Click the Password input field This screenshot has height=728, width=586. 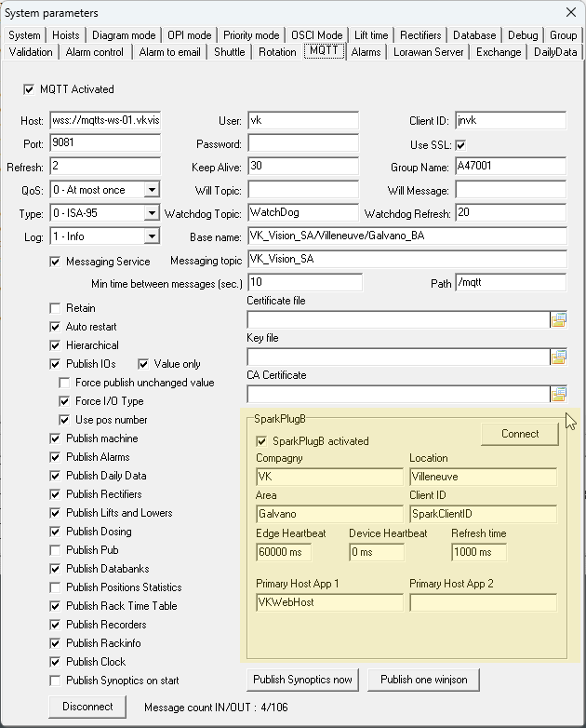pos(303,143)
